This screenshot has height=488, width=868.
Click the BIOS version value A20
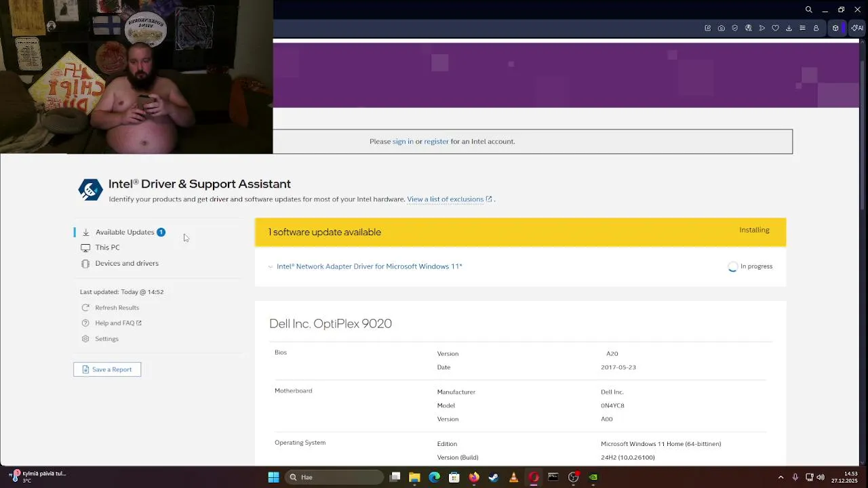click(612, 354)
